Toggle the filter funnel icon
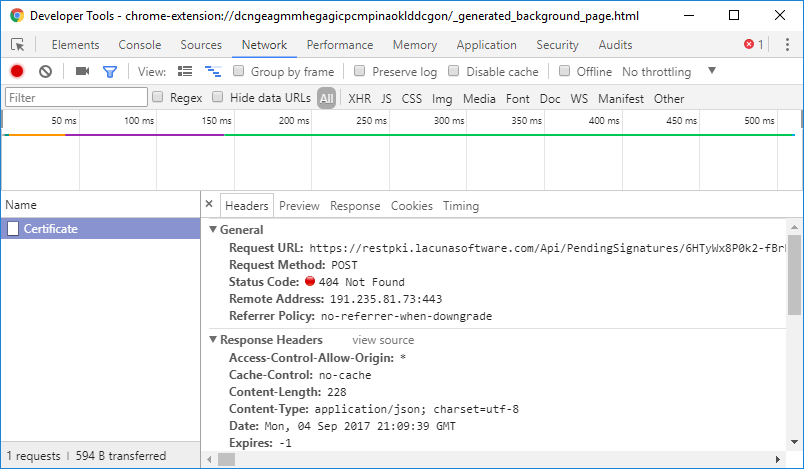This screenshot has height=469, width=804. 110,72
